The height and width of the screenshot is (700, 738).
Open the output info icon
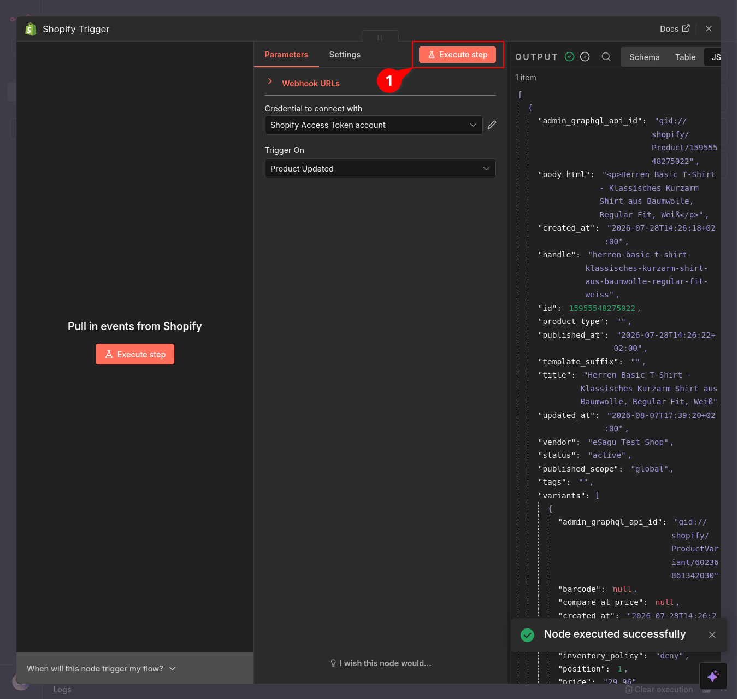pyautogui.click(x=585, y=57)
